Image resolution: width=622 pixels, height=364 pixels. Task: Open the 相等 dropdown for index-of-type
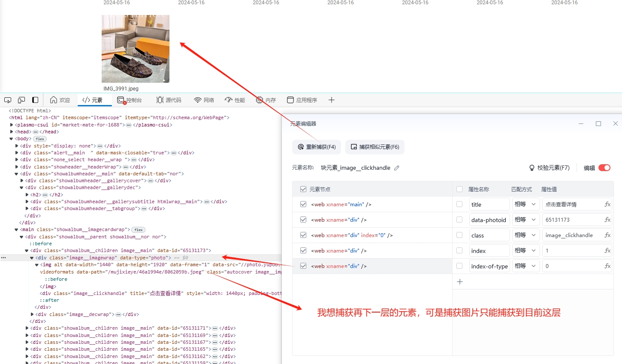tap(525, 266)
